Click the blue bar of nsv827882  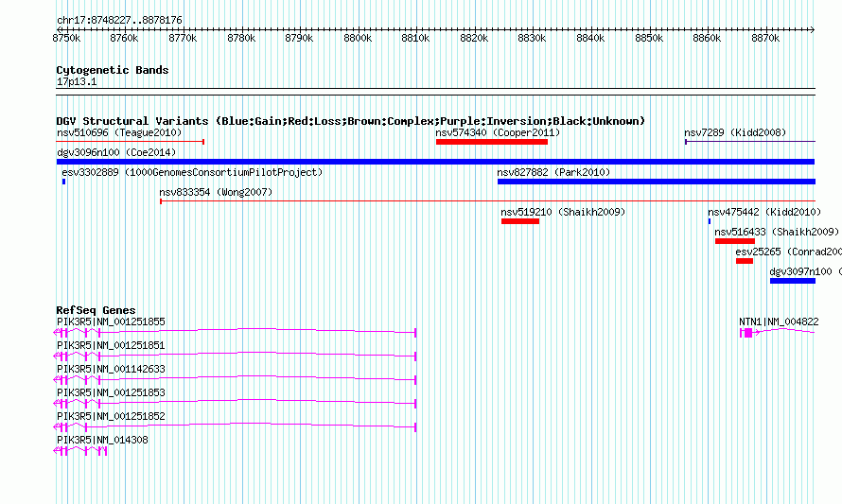pos(657,182)
